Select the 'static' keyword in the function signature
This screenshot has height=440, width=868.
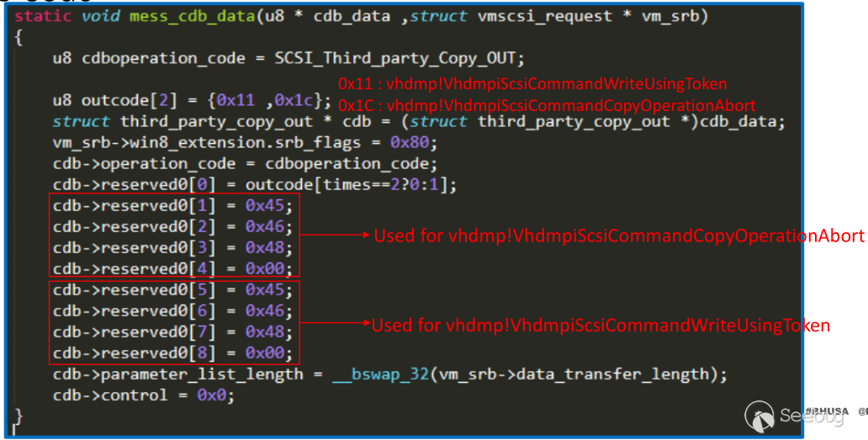point(43,16)
